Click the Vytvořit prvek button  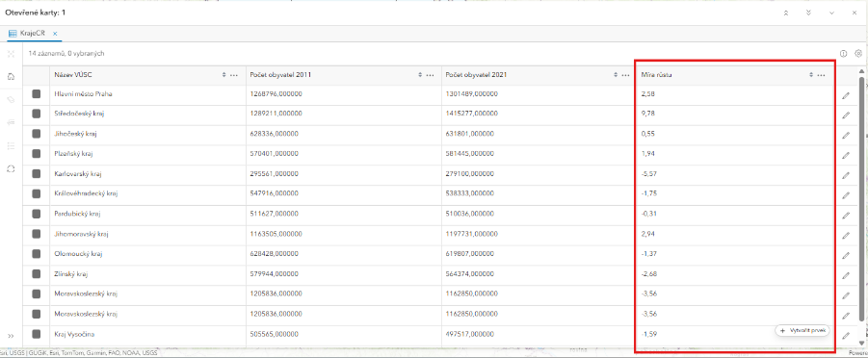[x=802, y=330]
